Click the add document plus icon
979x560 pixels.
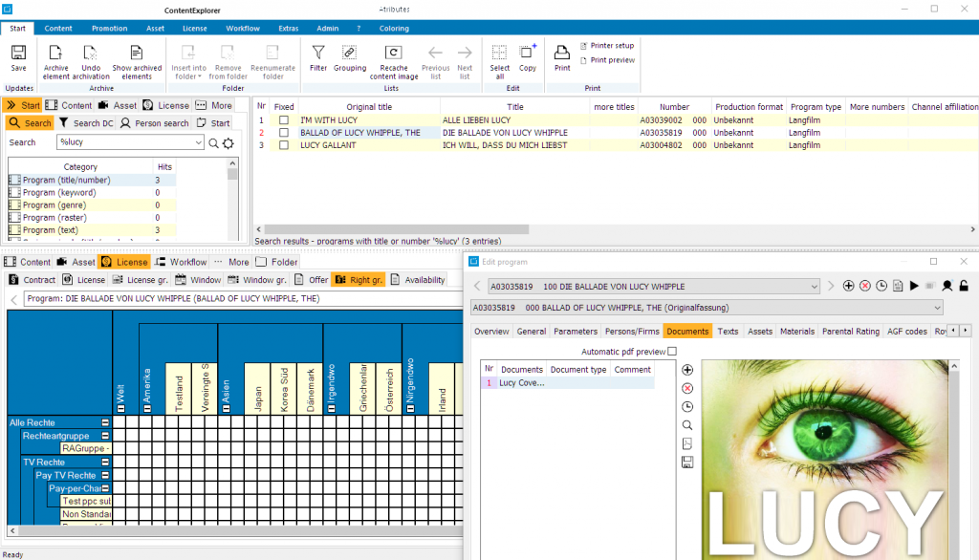click(x=687, y=370)
